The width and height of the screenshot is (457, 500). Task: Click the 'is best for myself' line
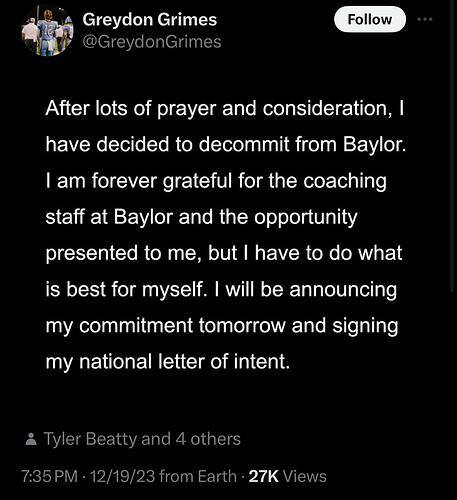pyautogui.click(x=221, y=289)
